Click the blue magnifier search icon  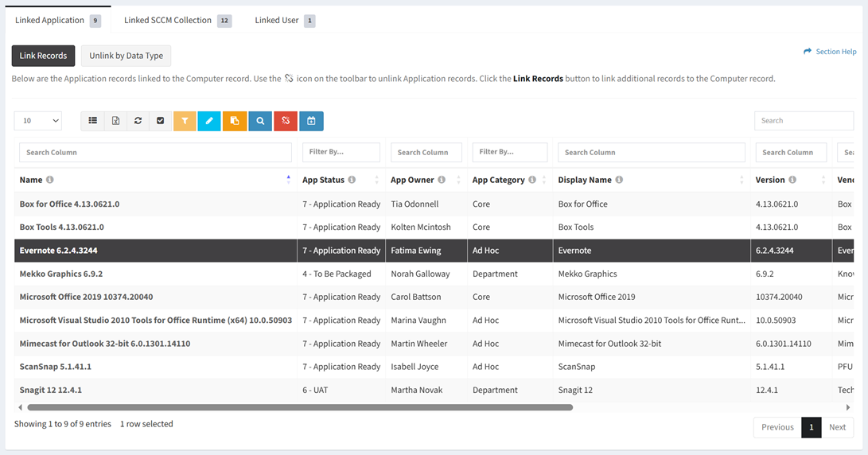tap(260, 121)
